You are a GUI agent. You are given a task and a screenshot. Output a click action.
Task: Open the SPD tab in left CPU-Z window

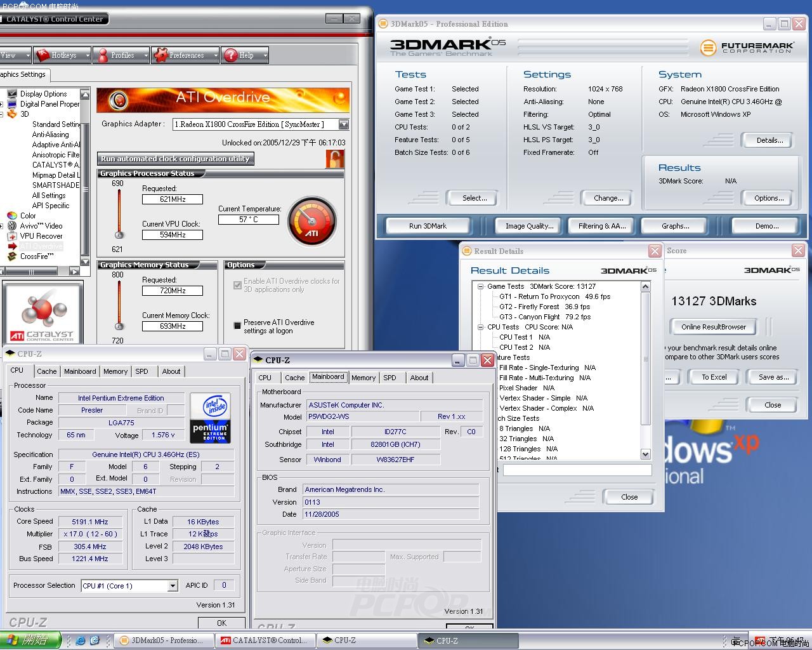tap(142, 371)
